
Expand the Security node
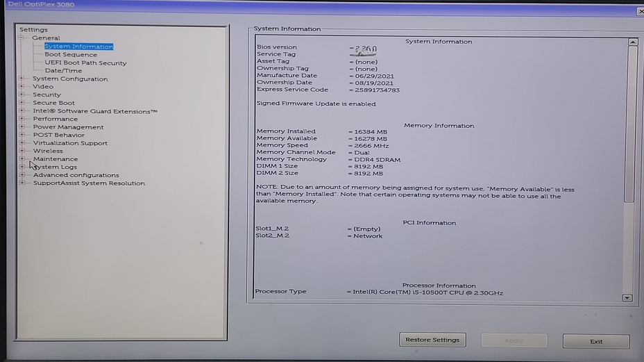pyautogui.click(x=22, y=94)
